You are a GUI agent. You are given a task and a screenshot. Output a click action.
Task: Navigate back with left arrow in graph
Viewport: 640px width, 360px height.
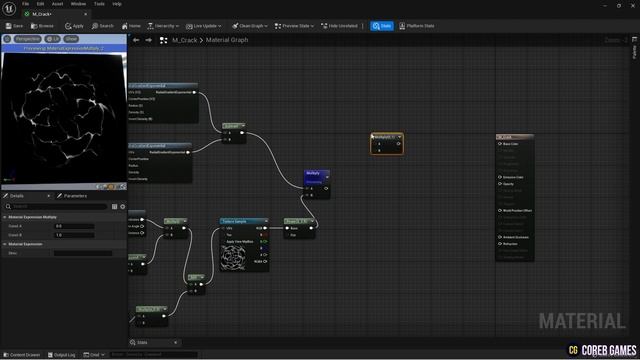(136, 40)
